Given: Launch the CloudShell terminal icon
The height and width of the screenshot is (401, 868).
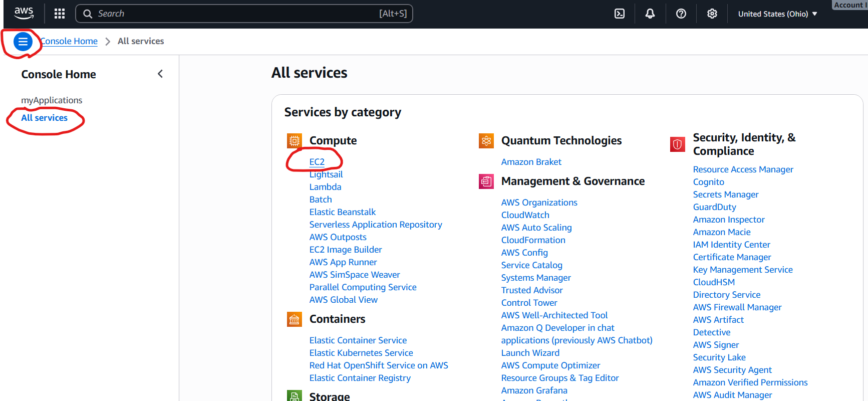Looking at the screenshot, I should pyautogui.click(x=620, y=14).
